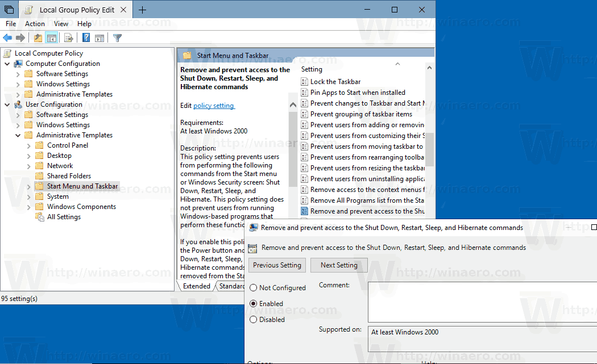597x364 pixels.
Task: Switch to the Extended tab
Action: click(x=196, y=286)
